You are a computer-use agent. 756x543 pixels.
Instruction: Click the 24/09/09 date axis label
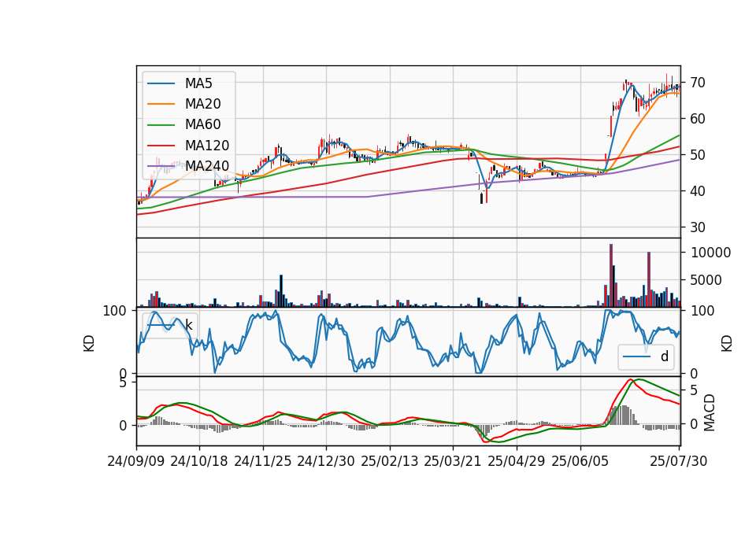(x=136, y=461)
